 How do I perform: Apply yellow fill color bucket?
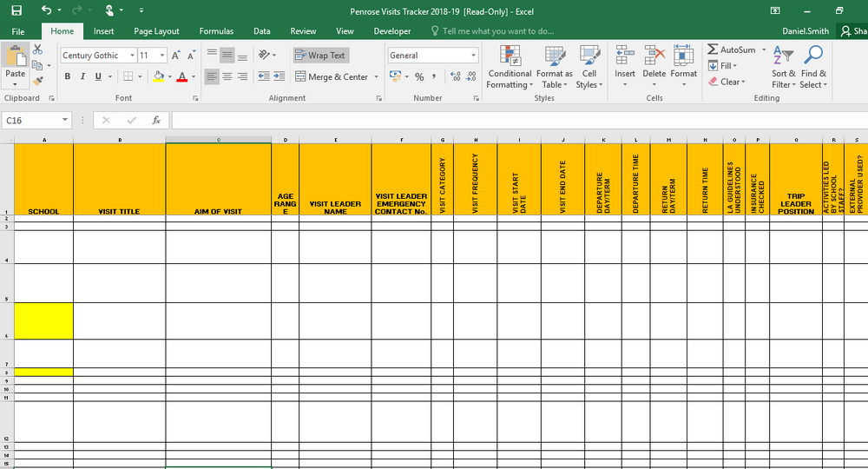[159, 76]
